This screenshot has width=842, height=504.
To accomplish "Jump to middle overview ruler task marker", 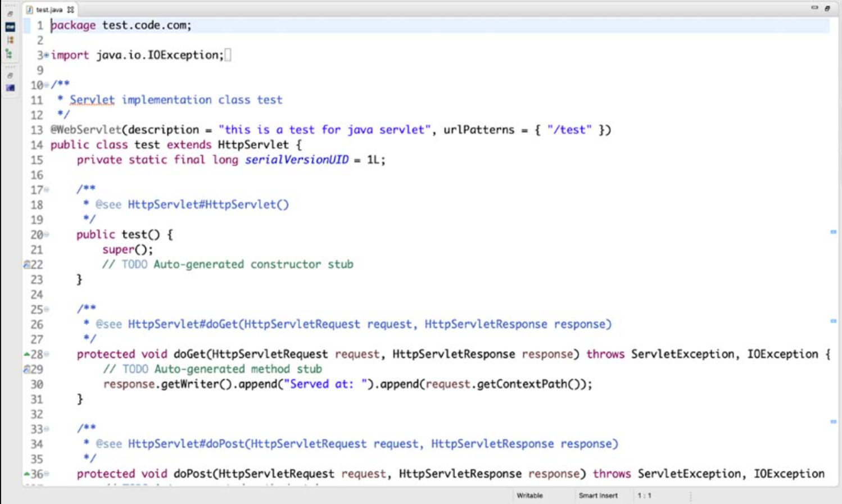I will [x=834, y=321].
